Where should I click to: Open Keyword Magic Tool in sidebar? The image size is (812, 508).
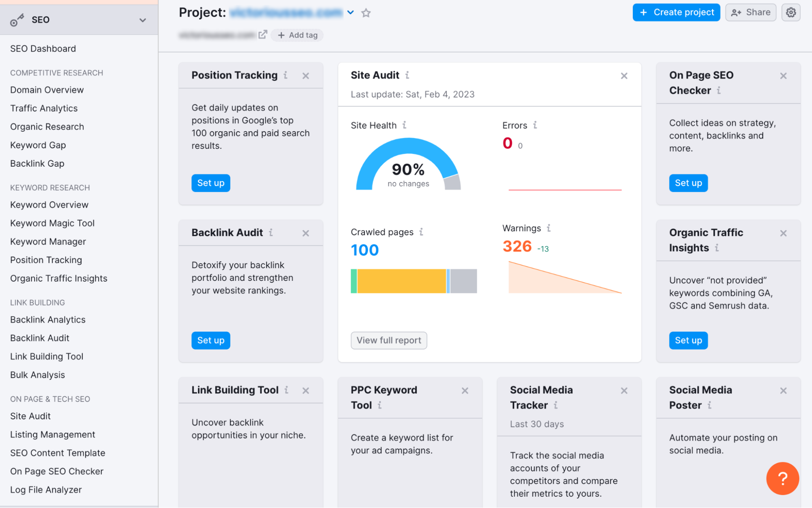[x=52, y=223]
